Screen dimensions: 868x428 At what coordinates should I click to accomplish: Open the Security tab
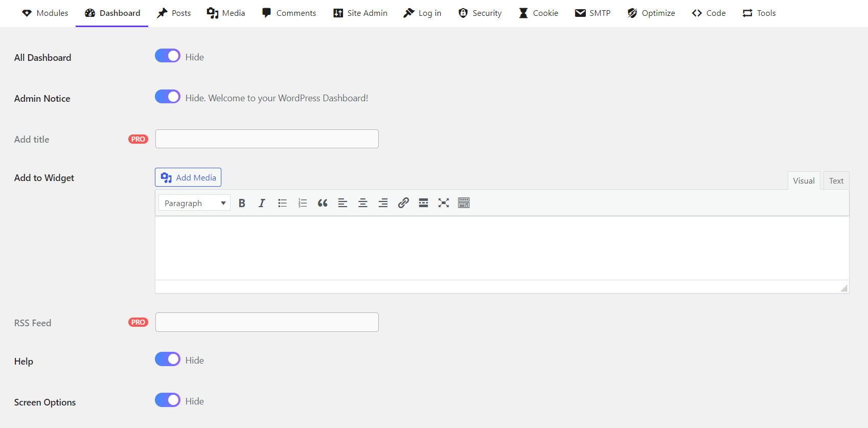480,13
